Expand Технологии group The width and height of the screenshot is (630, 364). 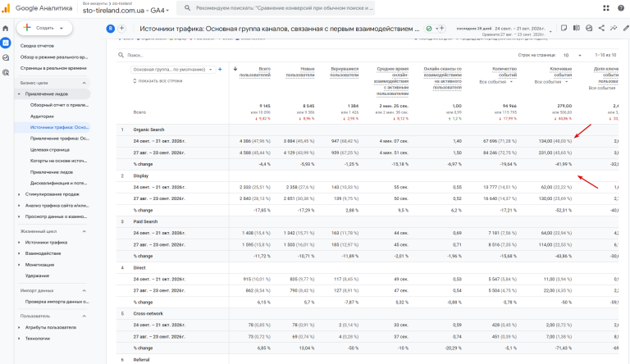tap(19, 339)
